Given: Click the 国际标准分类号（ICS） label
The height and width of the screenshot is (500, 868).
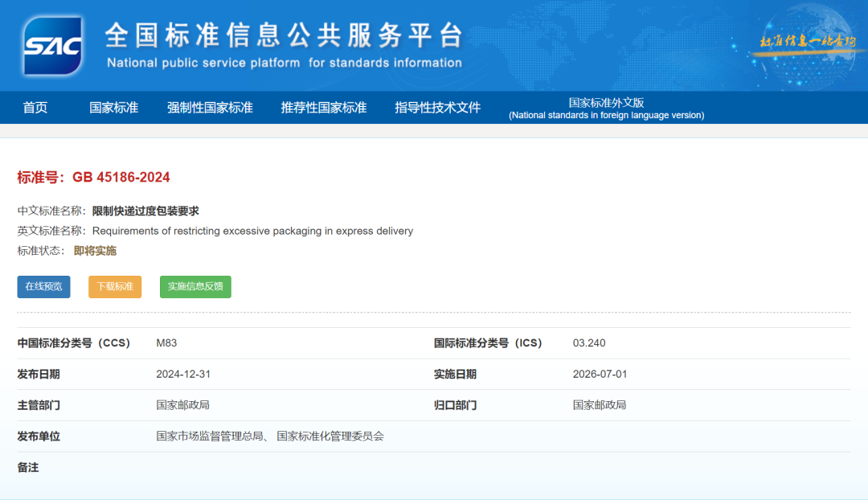Looking at the screenshot, I should click(488, 343).
